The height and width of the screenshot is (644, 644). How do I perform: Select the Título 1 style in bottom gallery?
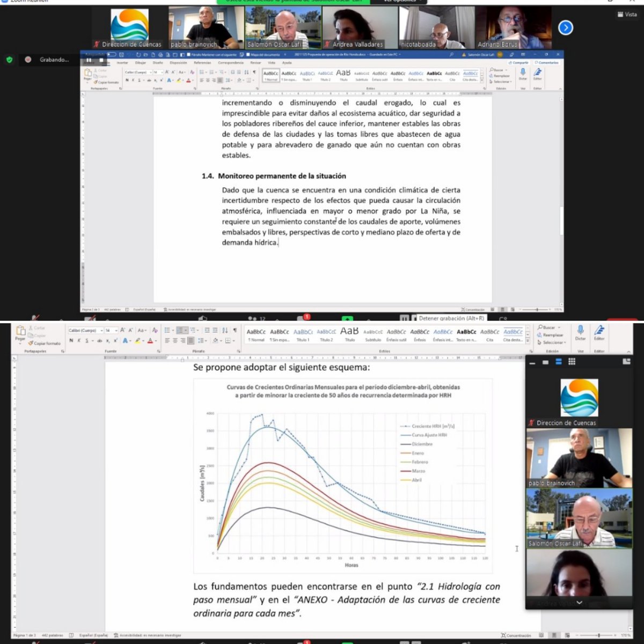click(x=303, y=335)
